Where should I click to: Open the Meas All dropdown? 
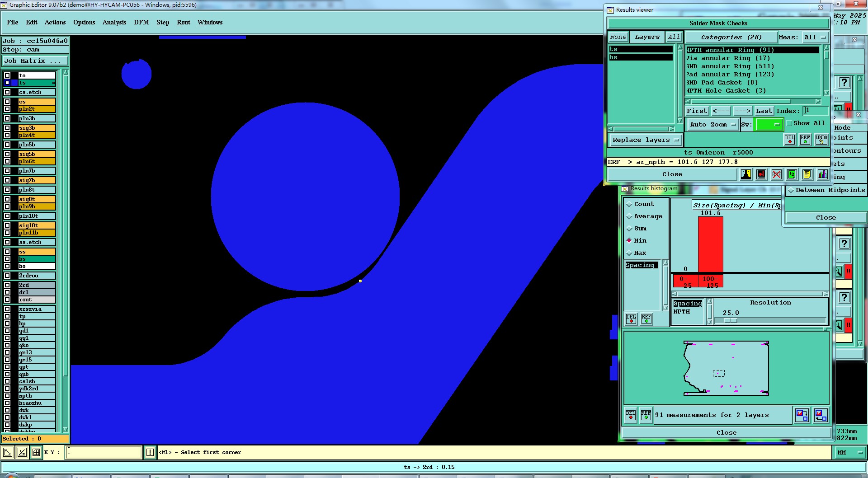815,37
